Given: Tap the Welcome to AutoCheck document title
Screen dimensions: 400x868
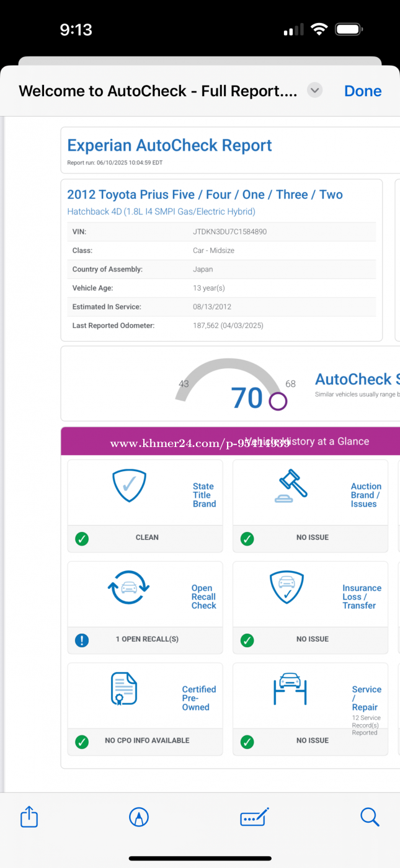Looking at the screenshot, I should pyautogui.click(x=158, y=91).
